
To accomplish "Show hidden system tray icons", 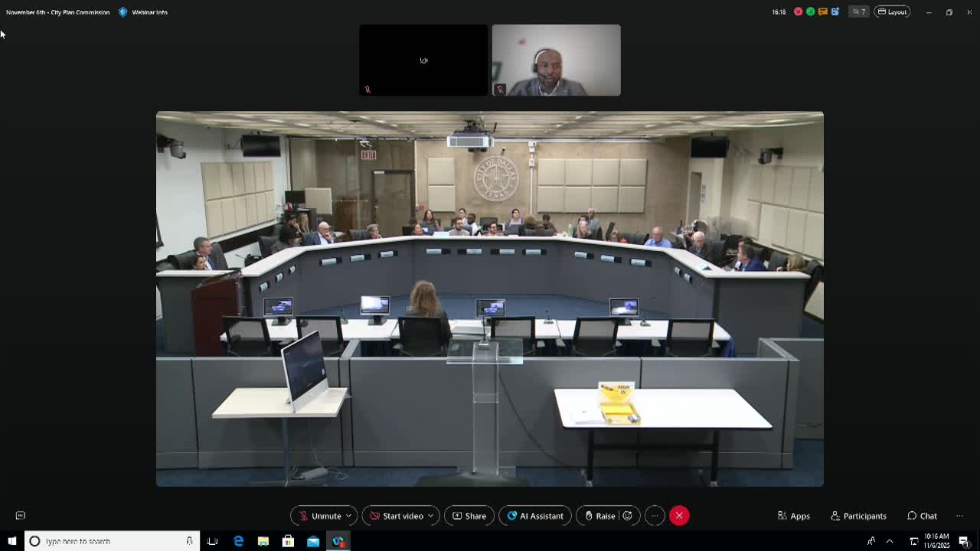I will 890,541.
